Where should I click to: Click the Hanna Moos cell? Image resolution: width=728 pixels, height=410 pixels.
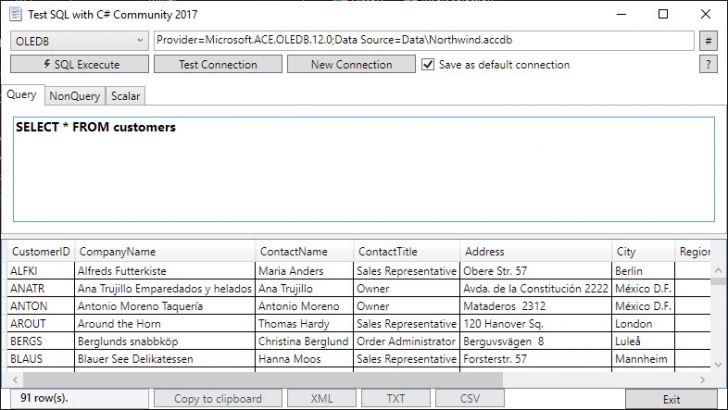[304, 359]
